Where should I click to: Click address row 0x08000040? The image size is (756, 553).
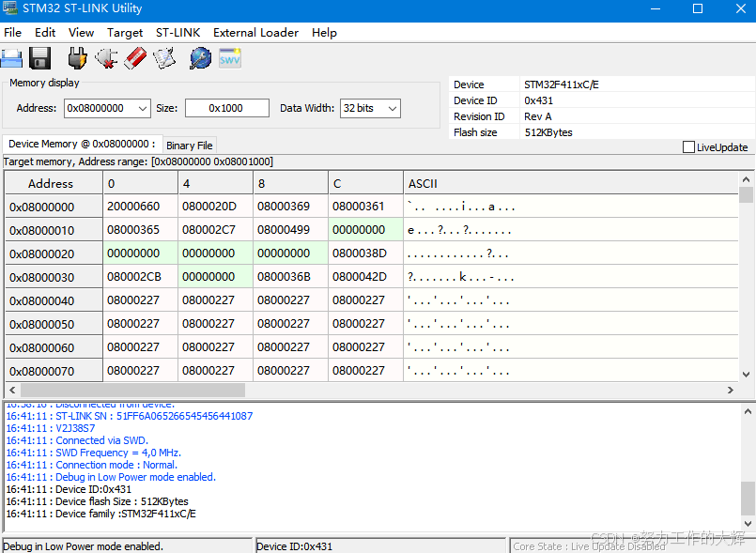point(54,300)
